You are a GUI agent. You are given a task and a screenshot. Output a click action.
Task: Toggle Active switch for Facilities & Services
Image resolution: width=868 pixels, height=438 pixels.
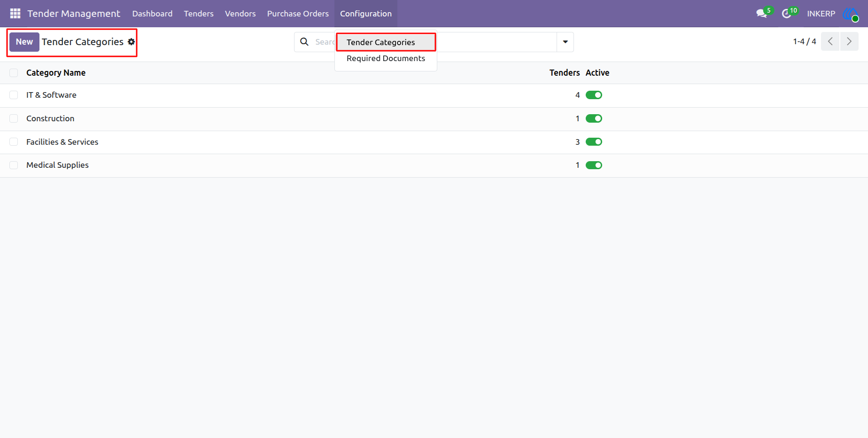pyautogui.click(x=594, y=142)
